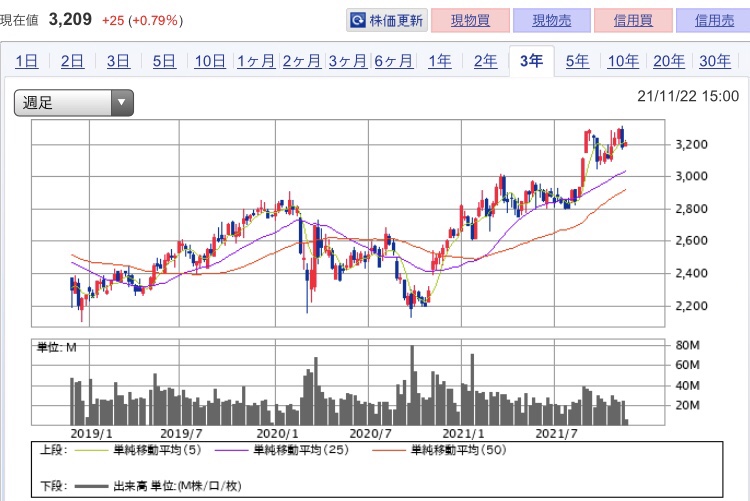
Task: Click the 2021/1 date axis label
Action: (463, 434)
